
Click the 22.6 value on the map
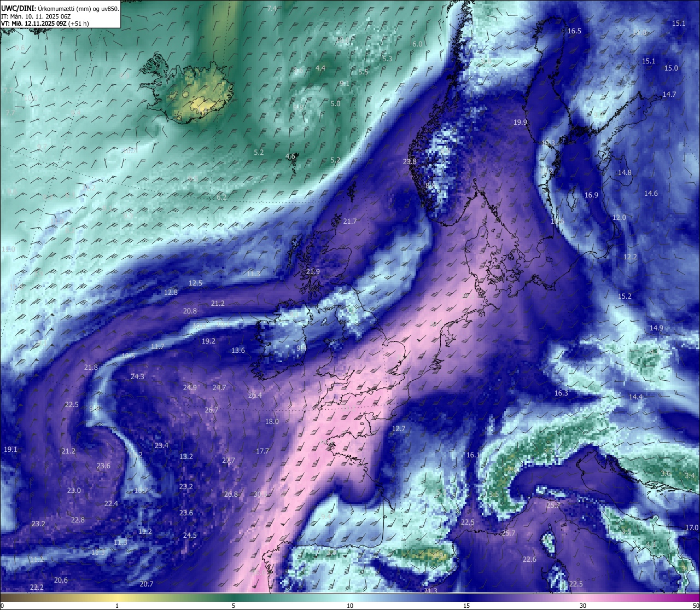click(x=529, y=560)
